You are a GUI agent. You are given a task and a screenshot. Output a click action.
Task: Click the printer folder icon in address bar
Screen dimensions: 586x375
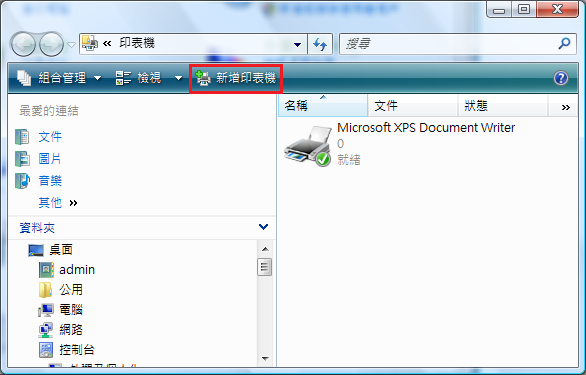[x=90, y=43]
